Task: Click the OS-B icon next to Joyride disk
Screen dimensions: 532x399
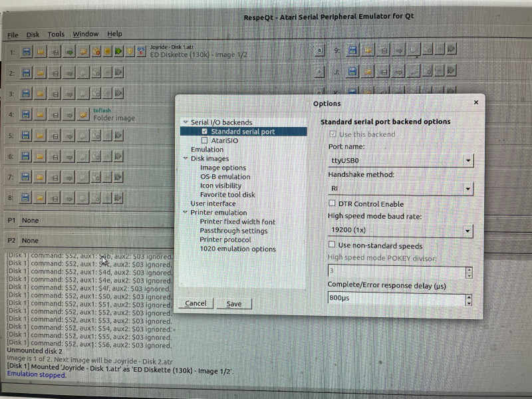Action: (x=141, y=51)
